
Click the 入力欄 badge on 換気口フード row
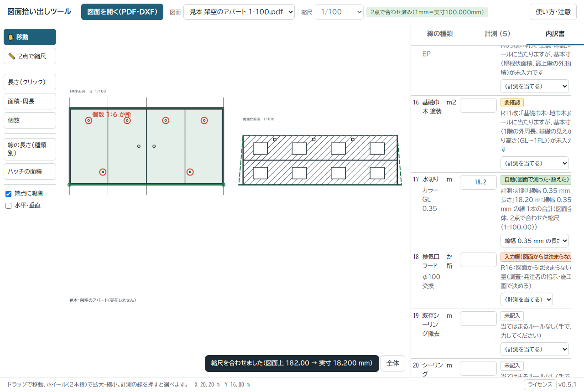click(536, 257)
